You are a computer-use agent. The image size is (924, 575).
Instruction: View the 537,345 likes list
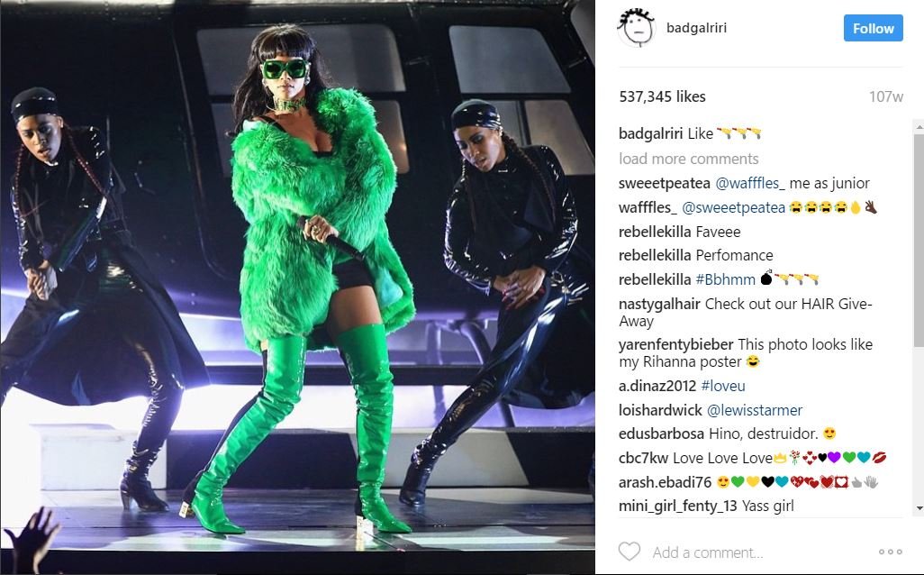click(x=662, y=96)
